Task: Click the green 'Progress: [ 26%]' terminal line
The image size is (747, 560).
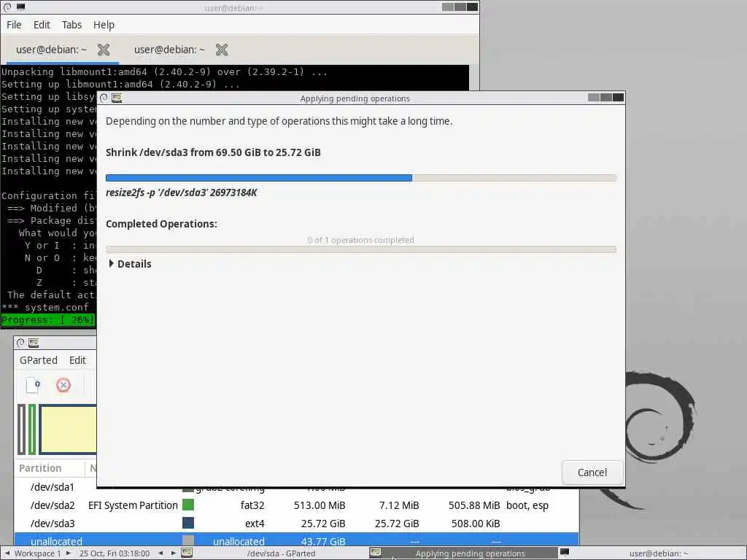Action: [x=47, y=319]
